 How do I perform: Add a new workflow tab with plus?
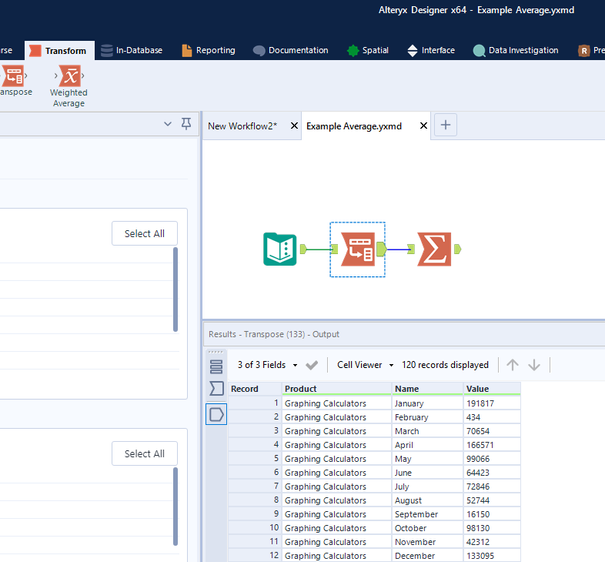445,125
